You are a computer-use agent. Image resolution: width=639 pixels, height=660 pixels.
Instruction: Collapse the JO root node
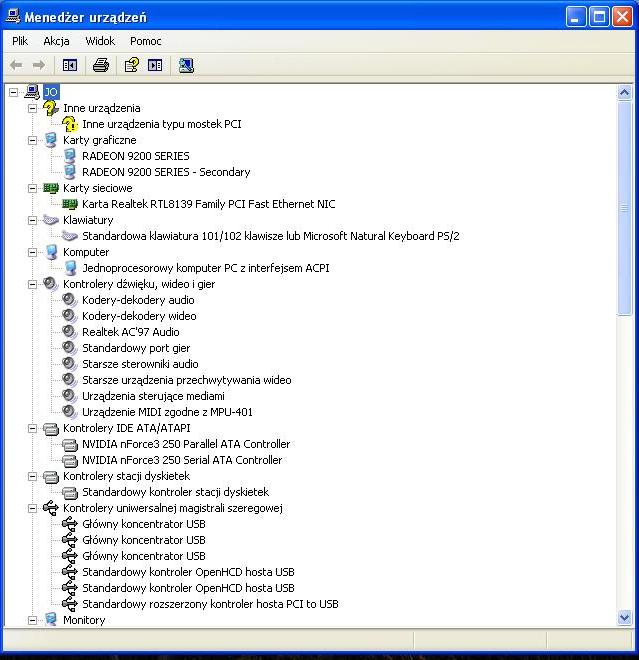pyautogui.click(x=13, y=92)
